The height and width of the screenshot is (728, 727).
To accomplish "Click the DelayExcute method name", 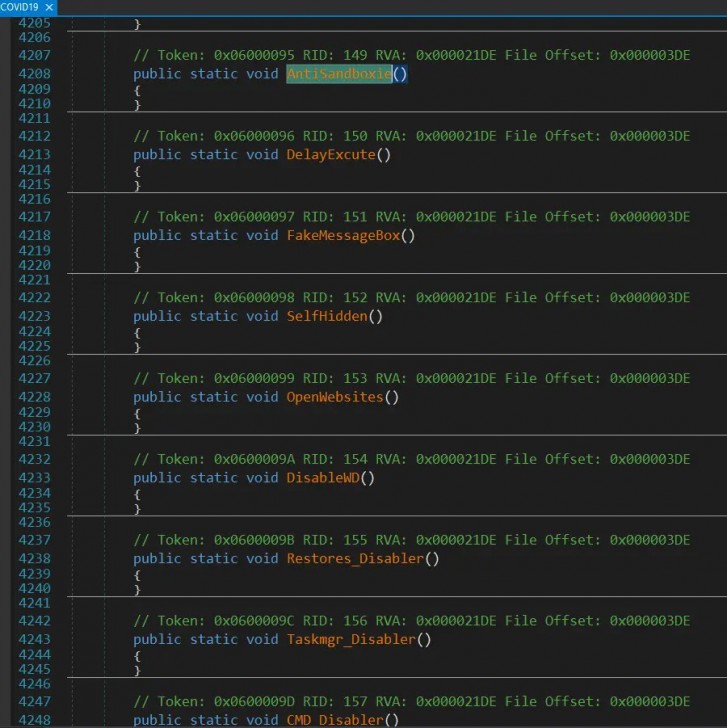I will pyautogui.click(x=331, y=155).
